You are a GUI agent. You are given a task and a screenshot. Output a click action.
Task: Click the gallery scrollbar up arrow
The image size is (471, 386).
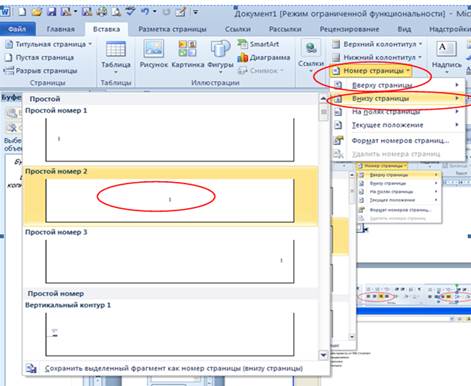tap(323, 99)
